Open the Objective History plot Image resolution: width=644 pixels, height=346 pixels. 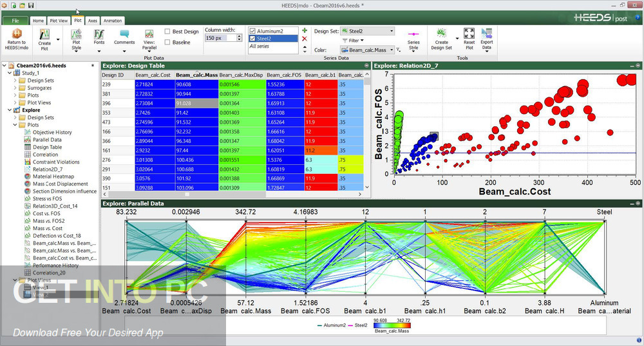52,132
